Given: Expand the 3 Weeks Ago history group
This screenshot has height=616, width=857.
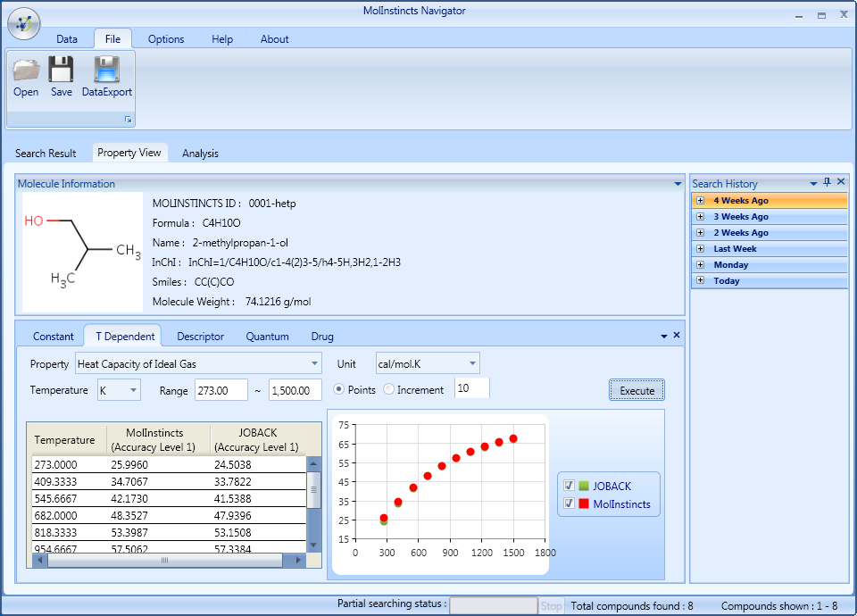Looking at the screenshot, I should [x=700, y=216].
